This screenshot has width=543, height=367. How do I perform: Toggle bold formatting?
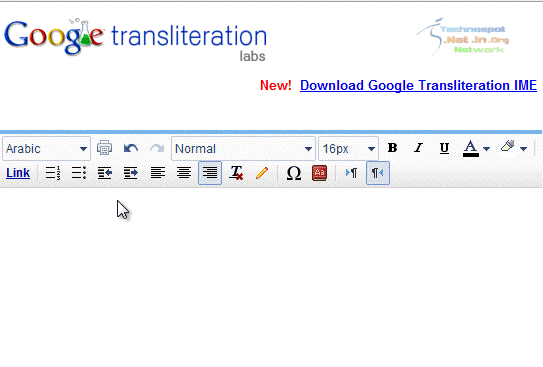tap(392, 148)
